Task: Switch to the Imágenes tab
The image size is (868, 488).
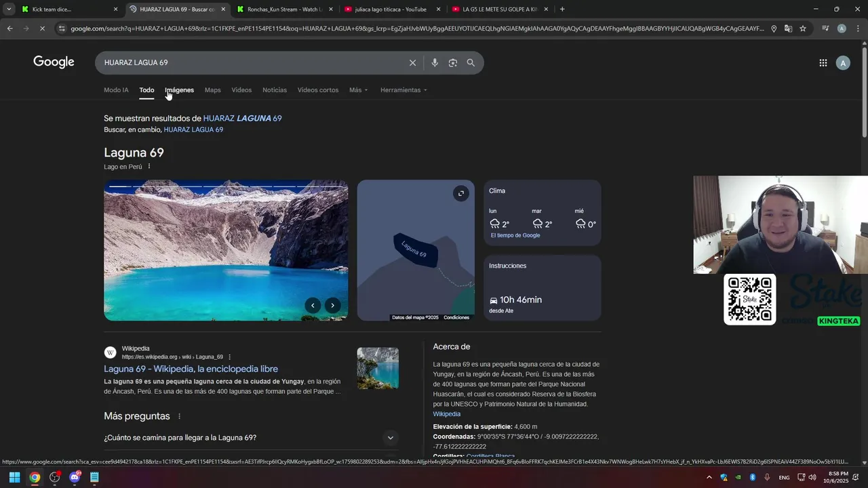Action: click(179, 90)
